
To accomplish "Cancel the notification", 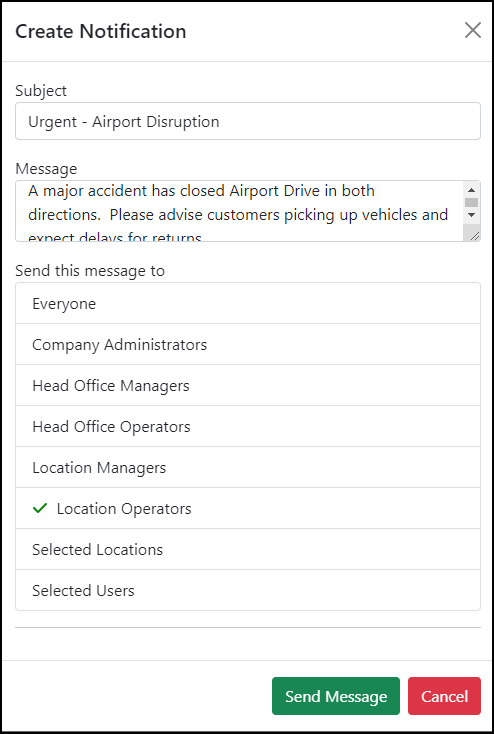I will [x=444, y=696].
